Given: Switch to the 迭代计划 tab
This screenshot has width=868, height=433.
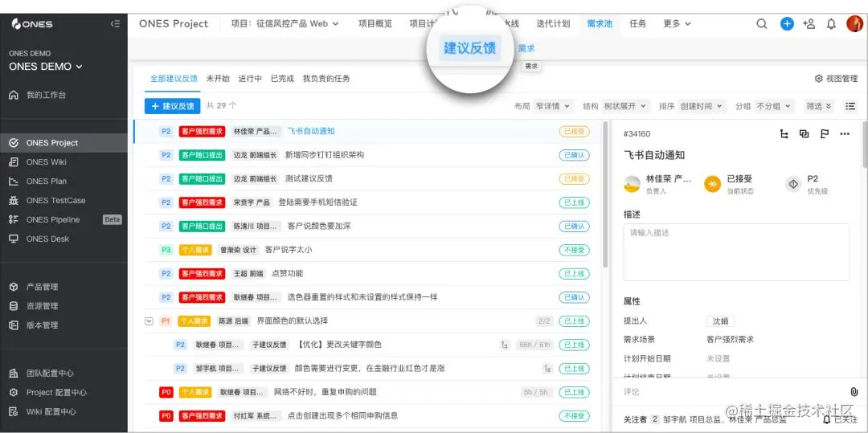Looking at the screenshot, I should 553,24.
